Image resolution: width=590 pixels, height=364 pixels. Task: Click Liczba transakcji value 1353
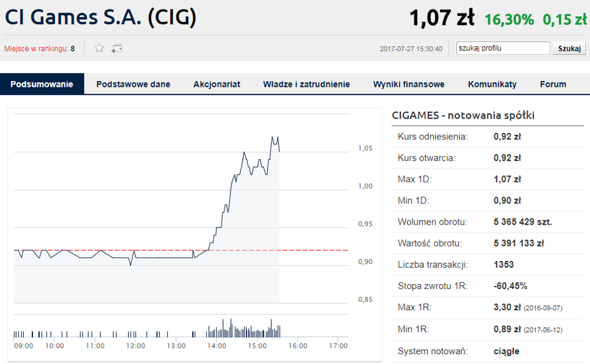(x=503, y=265)
